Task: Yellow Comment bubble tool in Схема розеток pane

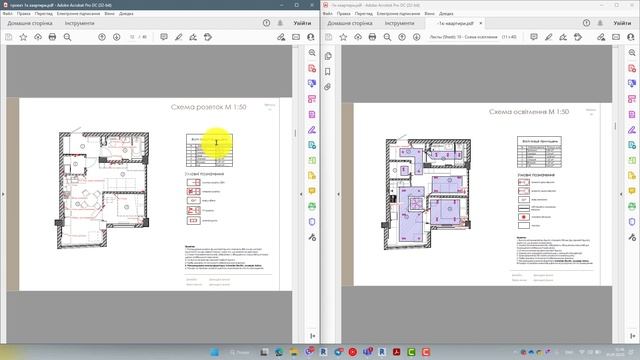Action: [312, 191]
